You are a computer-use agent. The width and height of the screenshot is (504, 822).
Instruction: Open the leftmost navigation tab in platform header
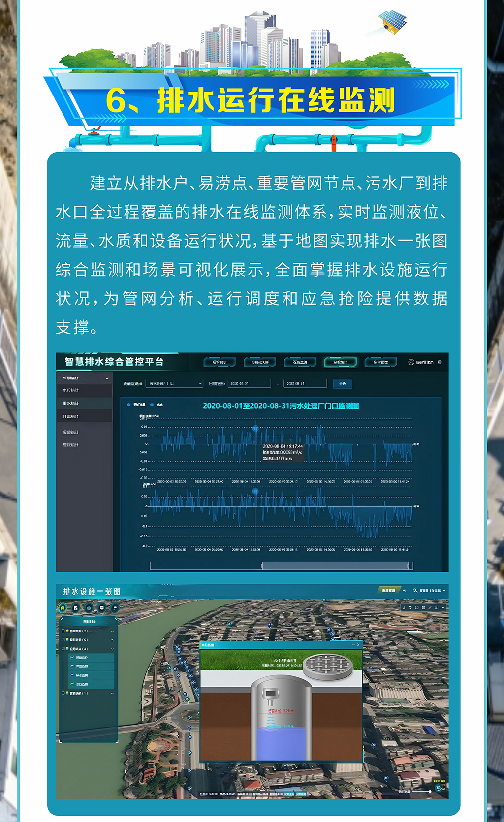coord(220,362)
